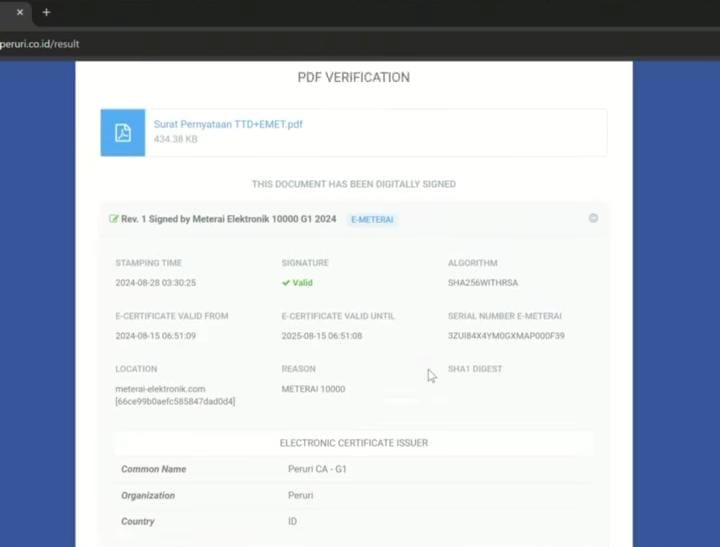
Task: Click the green Valid checkmark icon
Action: (x=286, y=283)
